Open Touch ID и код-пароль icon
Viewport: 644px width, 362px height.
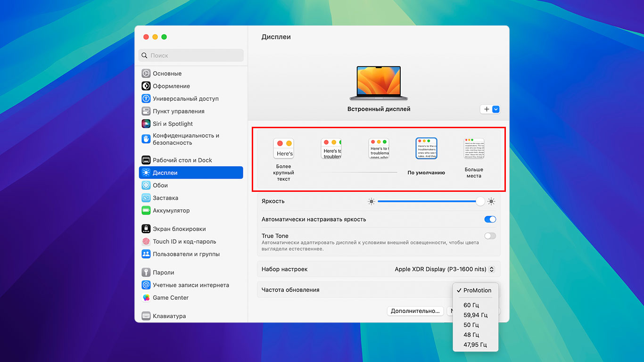point(146,242)
